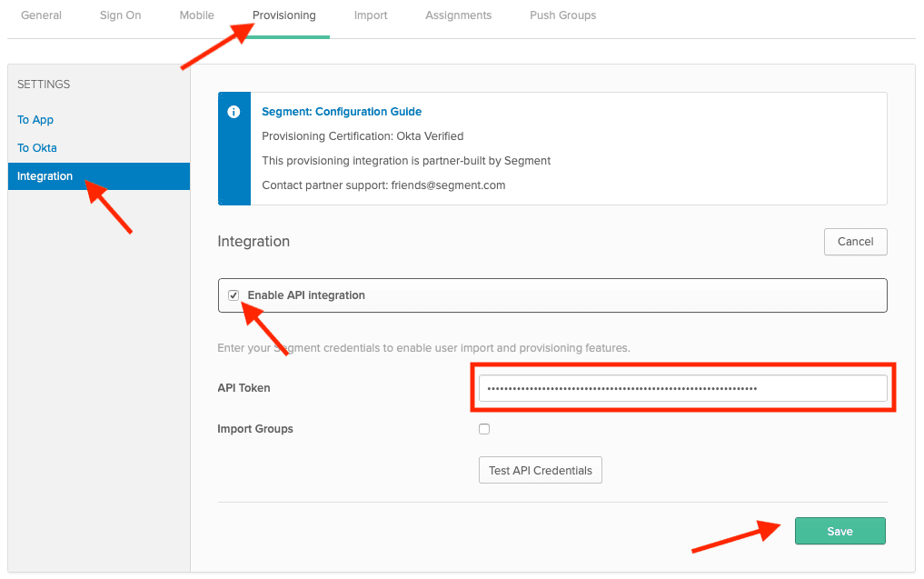The height and width of the screenshot is (579, 924).
Task: Uncheck the Enable API integration checkbox
Action: pyautogui.click(x=233, y=294)
